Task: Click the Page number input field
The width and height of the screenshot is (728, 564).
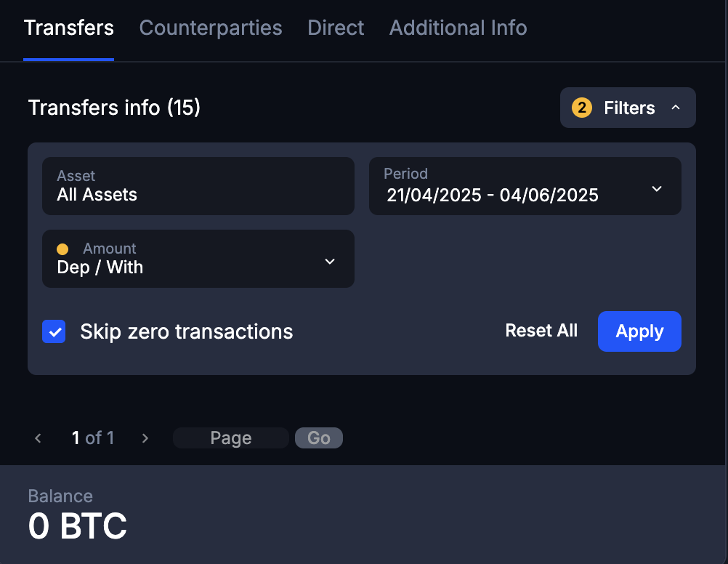Action: pyautogui.click(x=230, y=438)
